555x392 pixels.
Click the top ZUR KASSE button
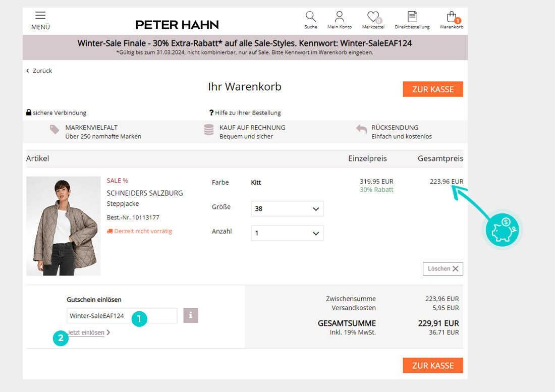(x=432, y=89)
